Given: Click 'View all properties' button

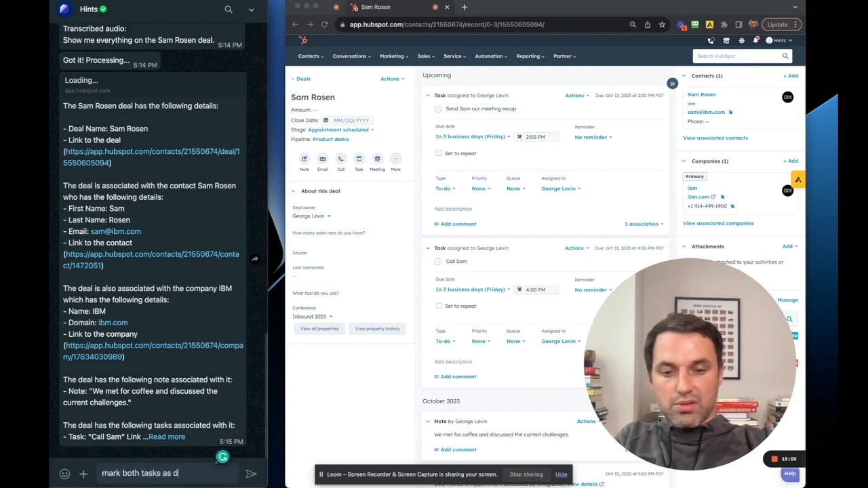Looking at the screenshot, I should point(319,329).
